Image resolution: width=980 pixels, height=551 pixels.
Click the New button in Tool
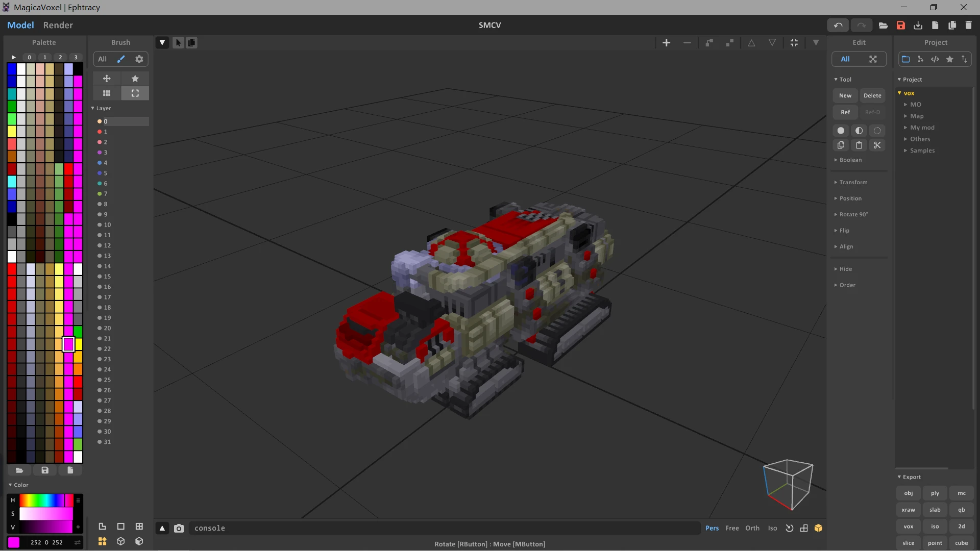click(x=845, y=95)
